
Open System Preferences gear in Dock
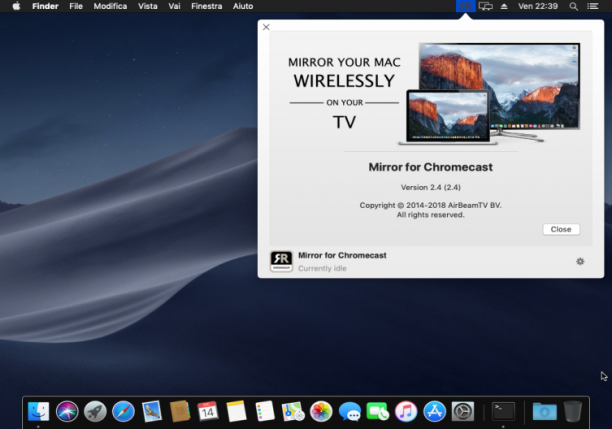coord(463,411)
